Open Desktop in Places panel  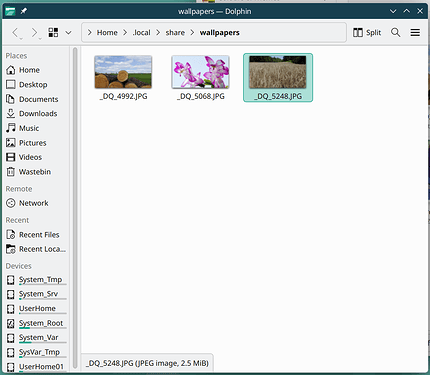[37, 85]
